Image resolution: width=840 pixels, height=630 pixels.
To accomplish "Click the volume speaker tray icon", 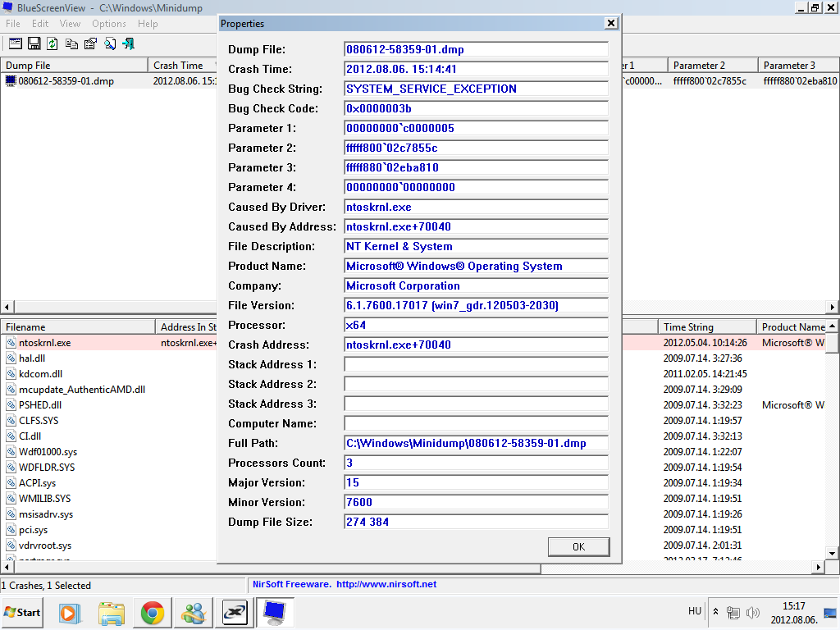I will click(x=753, y=612).
